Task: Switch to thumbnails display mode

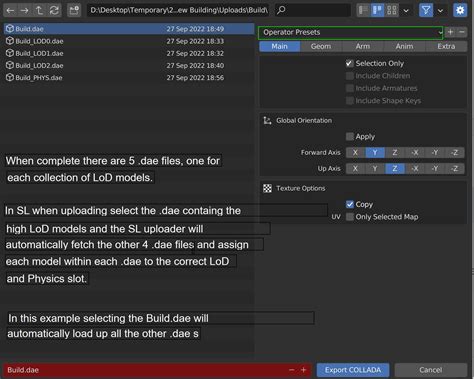Action: (x=392, y=10)
